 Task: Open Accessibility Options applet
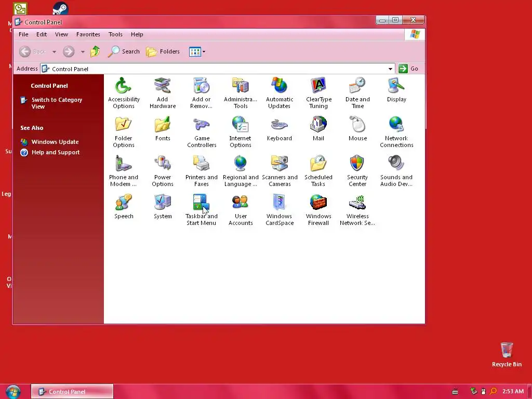click(124, 92)
